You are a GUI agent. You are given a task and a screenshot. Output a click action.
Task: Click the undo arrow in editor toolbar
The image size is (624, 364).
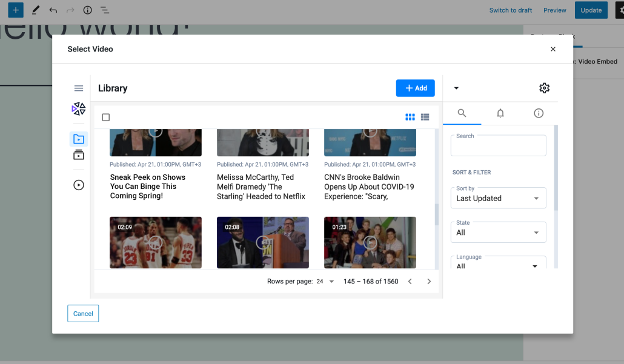53,10
